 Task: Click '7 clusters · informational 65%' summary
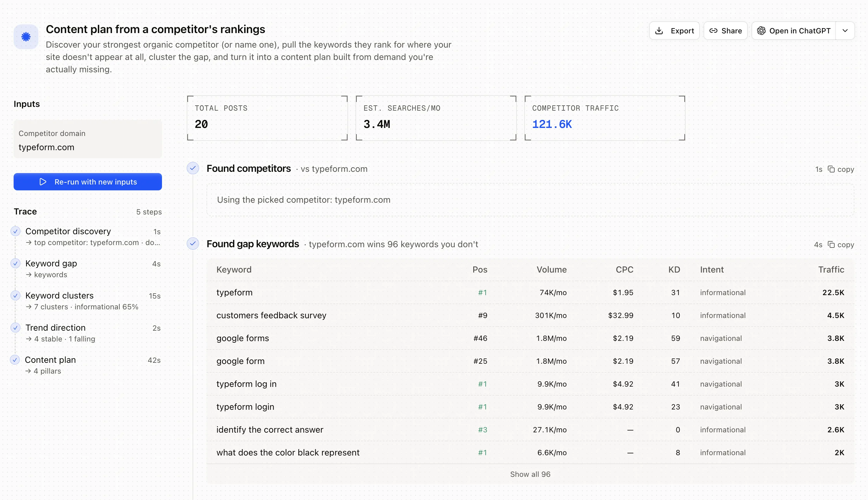[86, 307]
